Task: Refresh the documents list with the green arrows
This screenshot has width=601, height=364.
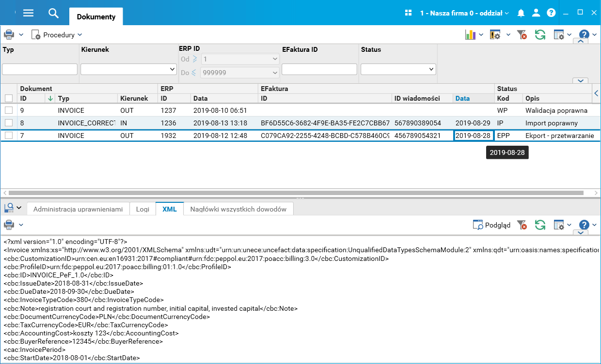Action: point(540,34)
